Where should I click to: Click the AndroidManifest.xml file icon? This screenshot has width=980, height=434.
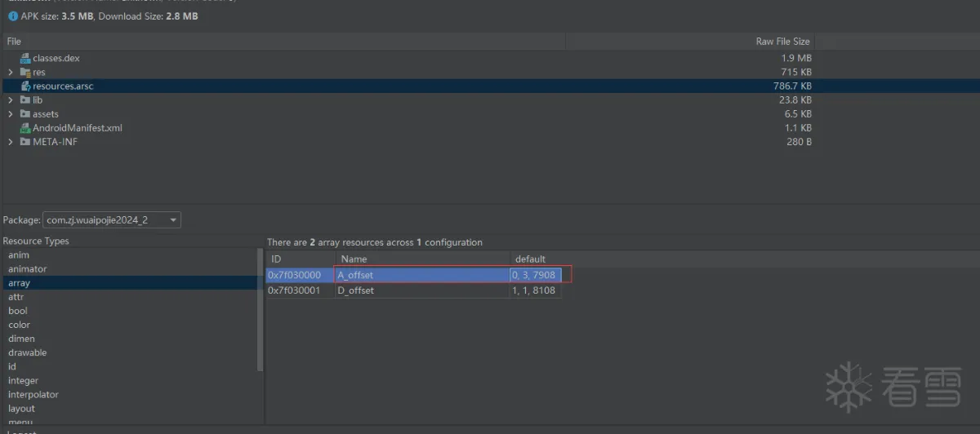click(25, 128)
